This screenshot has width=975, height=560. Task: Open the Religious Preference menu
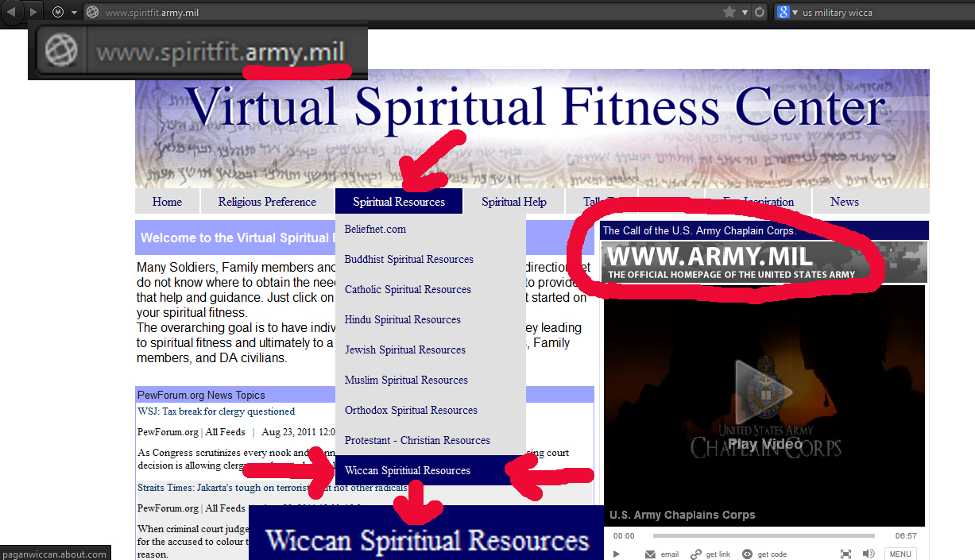[267, 202]
